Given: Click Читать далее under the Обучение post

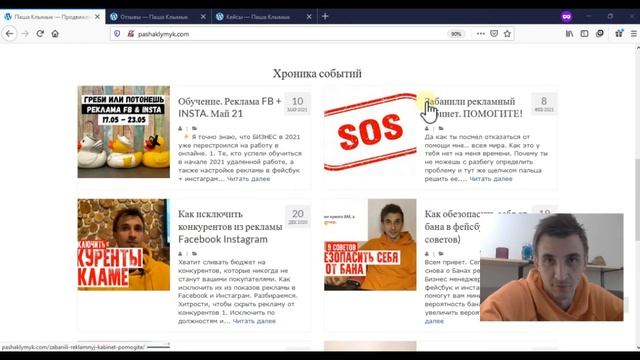Looking at the screenshot, I should pyautogui.click(x=248, y=179).
